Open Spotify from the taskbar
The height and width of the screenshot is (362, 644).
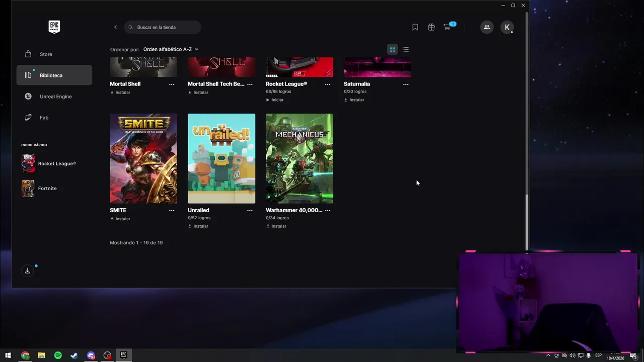(x=58, y=355)
